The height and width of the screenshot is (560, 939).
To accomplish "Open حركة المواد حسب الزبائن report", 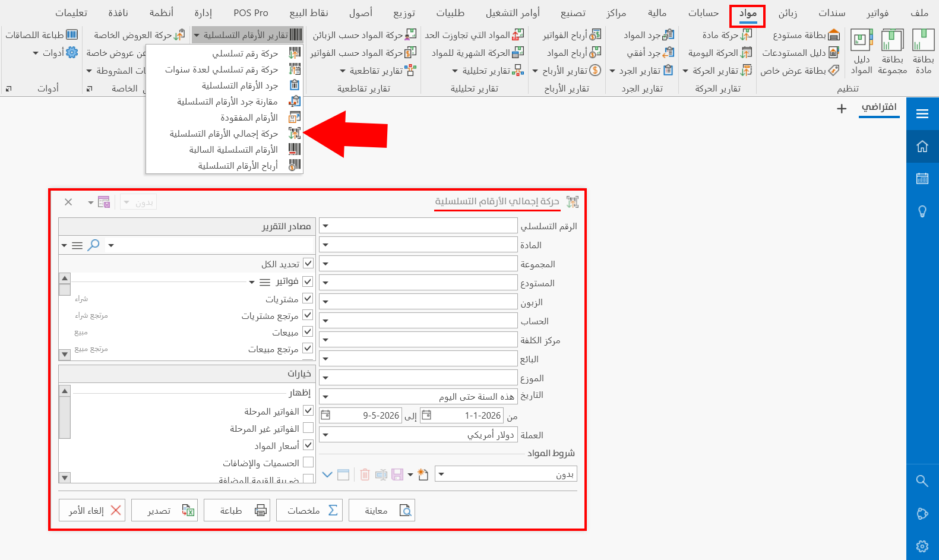I will pos(365,35).
